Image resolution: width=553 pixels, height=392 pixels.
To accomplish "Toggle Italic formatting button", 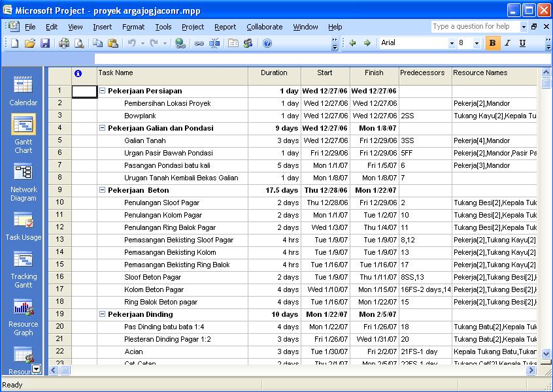I will (507, 43).
